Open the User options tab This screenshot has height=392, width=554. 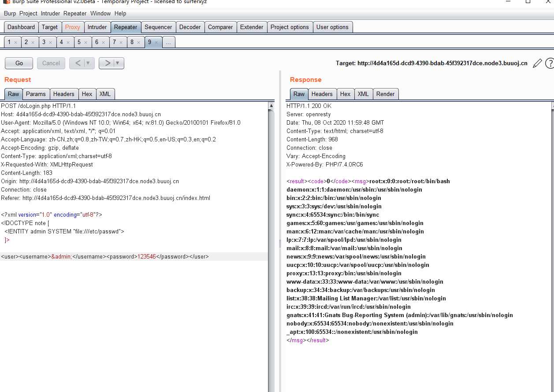point(332,27)
